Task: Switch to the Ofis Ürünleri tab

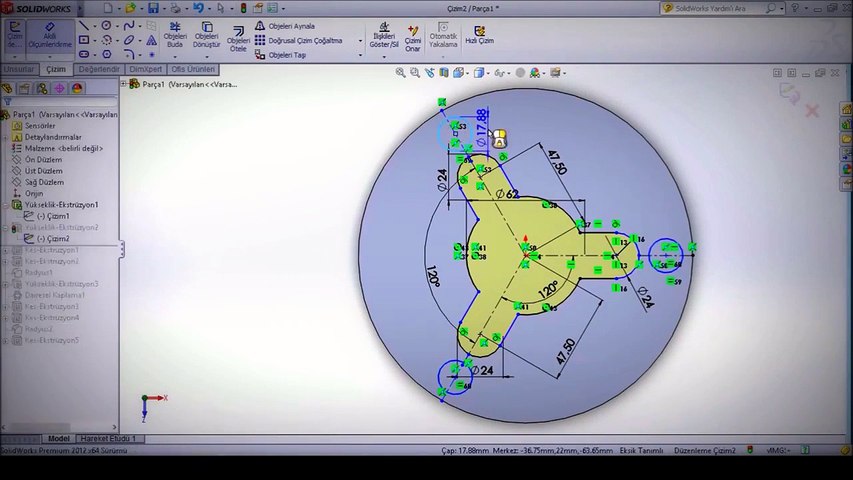Action: (193, 69)
